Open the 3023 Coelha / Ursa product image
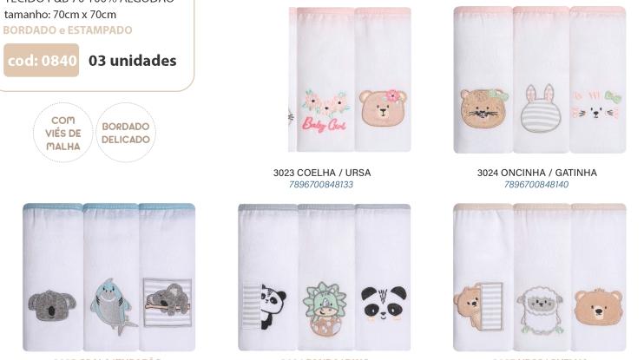644x360 pixels. [x=350, y=80]
